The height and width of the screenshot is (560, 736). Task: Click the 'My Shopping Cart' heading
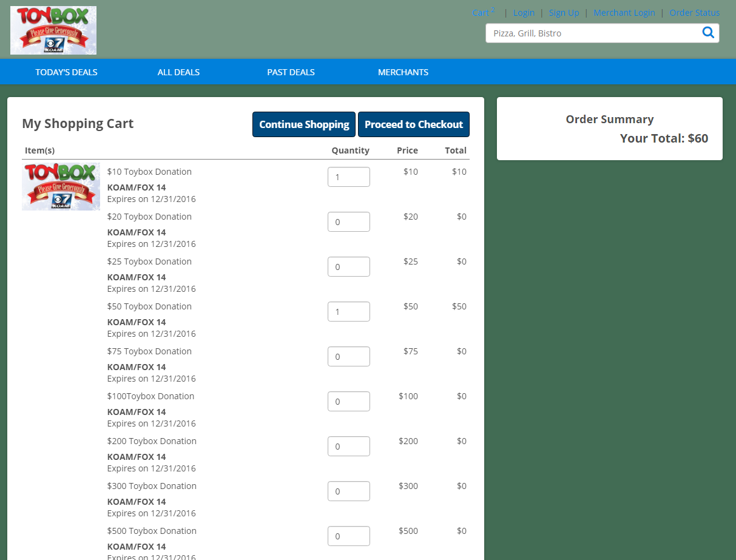[x=78, y=124]
